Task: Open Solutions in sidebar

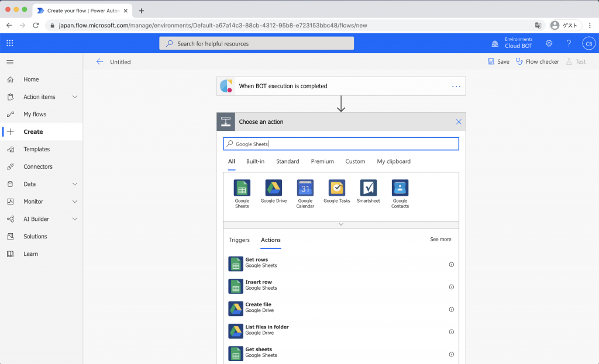Action: (x=42, y=237)
